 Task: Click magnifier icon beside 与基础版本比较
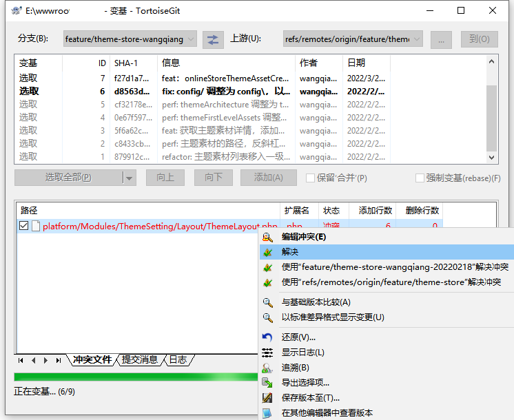pyautogui.click(x=267, y=302)
